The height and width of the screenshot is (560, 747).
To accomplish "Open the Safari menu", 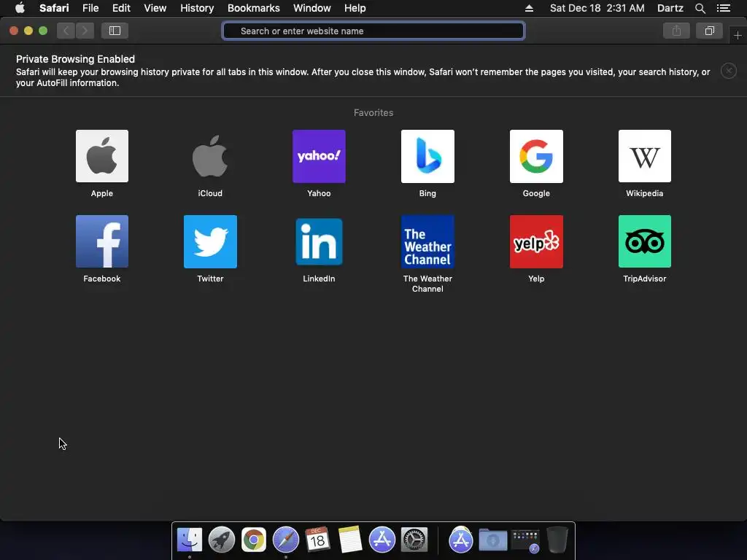I will pos(54,8).
